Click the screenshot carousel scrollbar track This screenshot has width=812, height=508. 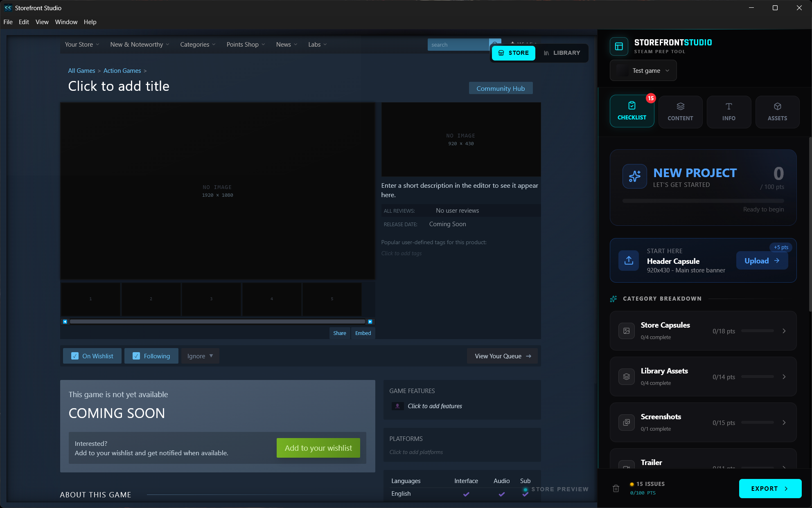click(x=217, y=322)
